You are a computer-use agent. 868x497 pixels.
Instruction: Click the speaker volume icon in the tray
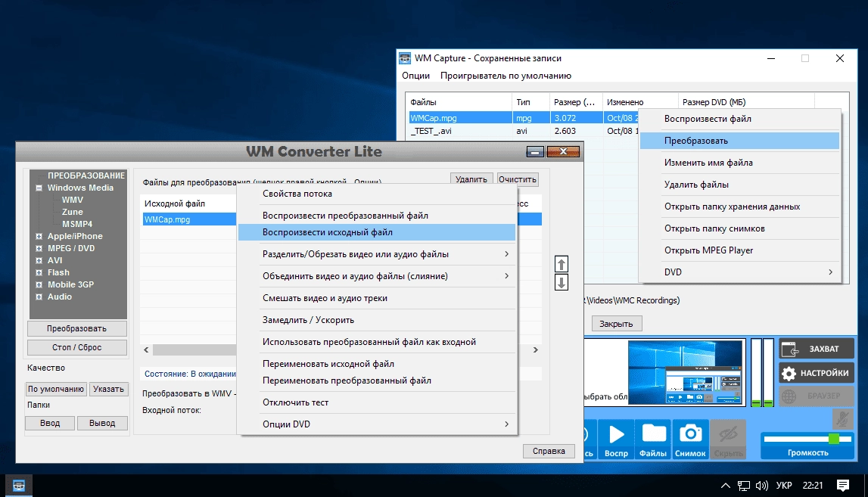pos(762,486)
